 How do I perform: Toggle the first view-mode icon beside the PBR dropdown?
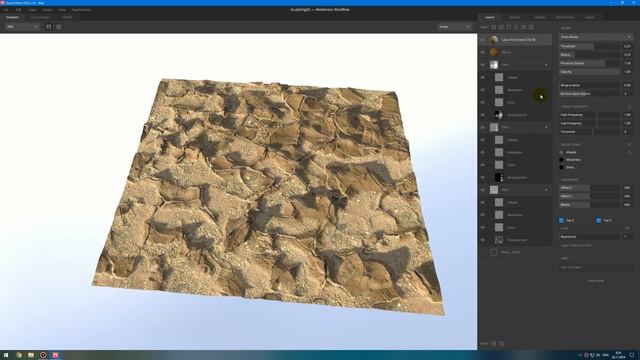pyautogui.click(x=49, y=27)
